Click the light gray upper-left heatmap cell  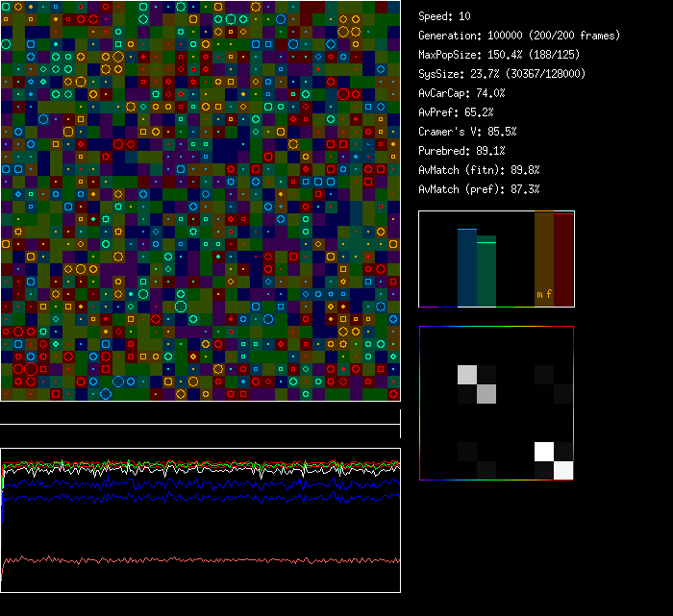(466, 374)
